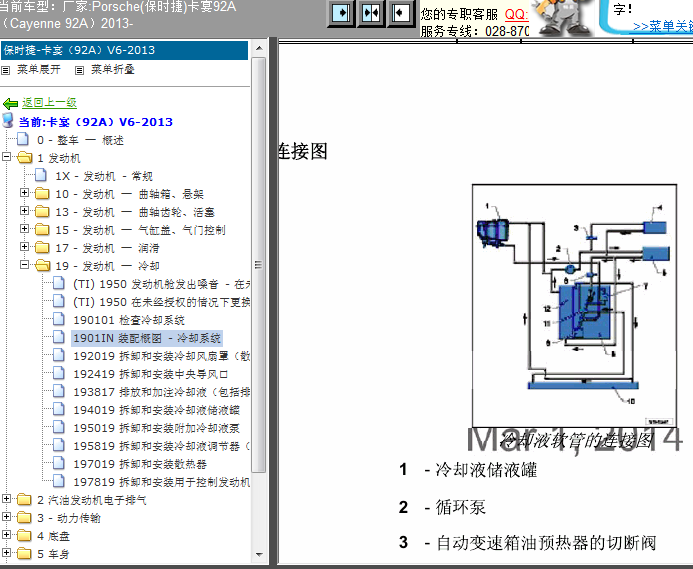Click legend text 循环泵

(x=461, y=507)
